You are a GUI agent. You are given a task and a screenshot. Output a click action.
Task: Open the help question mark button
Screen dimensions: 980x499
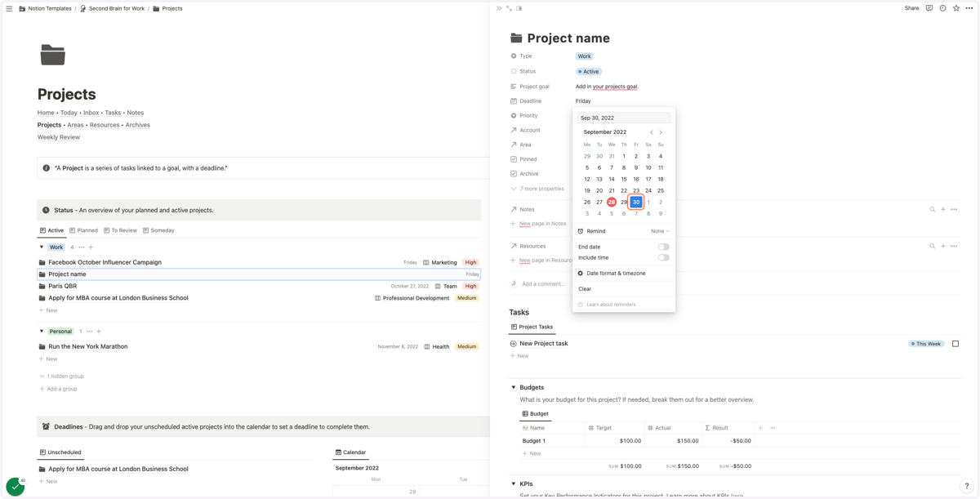click(x=966, y=486)
